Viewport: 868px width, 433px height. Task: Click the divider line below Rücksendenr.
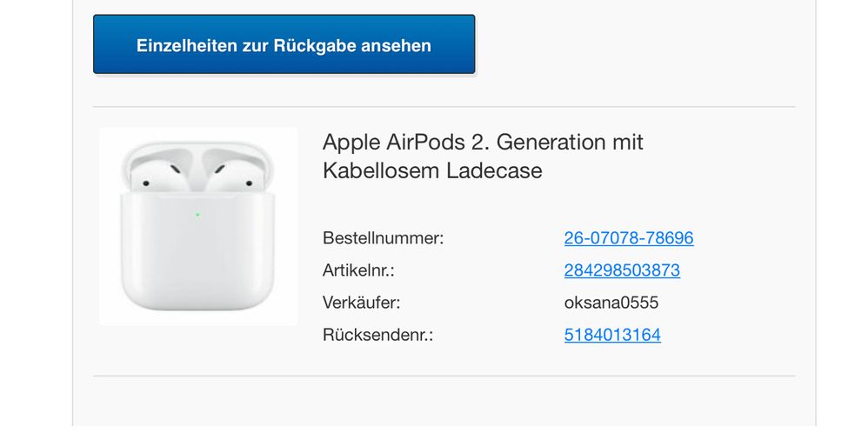coord(444,376)
